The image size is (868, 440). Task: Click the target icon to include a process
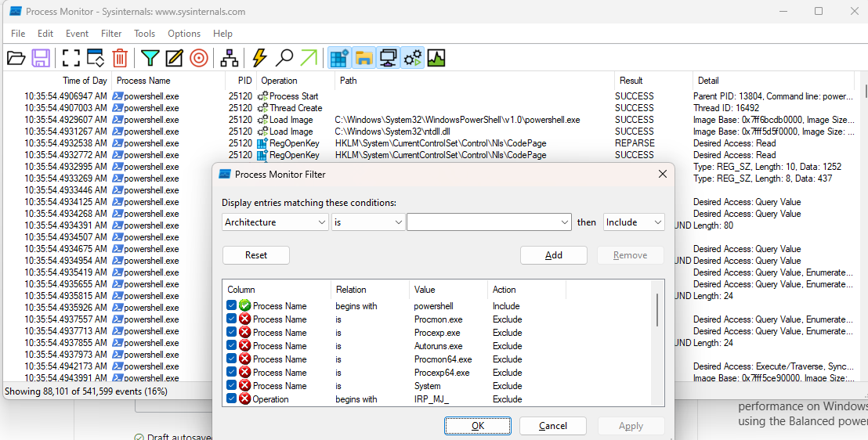click(x=199, y=58)
